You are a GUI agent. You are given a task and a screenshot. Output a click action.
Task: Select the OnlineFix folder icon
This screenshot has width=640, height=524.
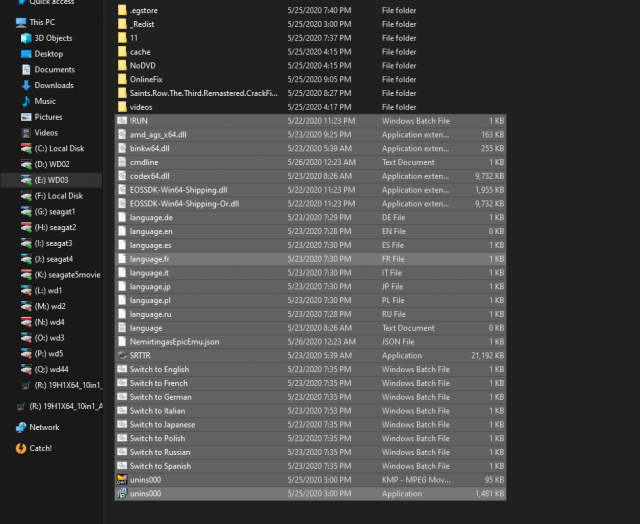pos(122,79)
